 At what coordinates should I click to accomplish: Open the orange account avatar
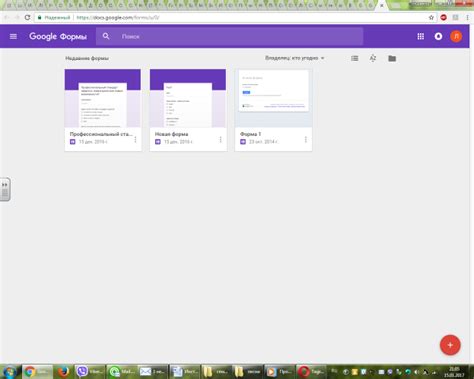456,36
